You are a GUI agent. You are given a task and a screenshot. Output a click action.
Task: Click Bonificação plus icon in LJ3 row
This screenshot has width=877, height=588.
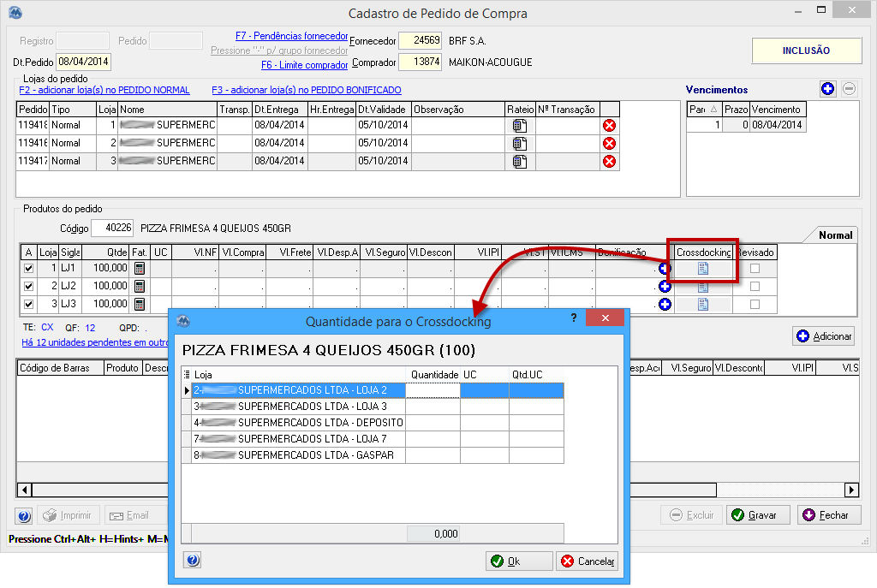(x=665, y=305)
